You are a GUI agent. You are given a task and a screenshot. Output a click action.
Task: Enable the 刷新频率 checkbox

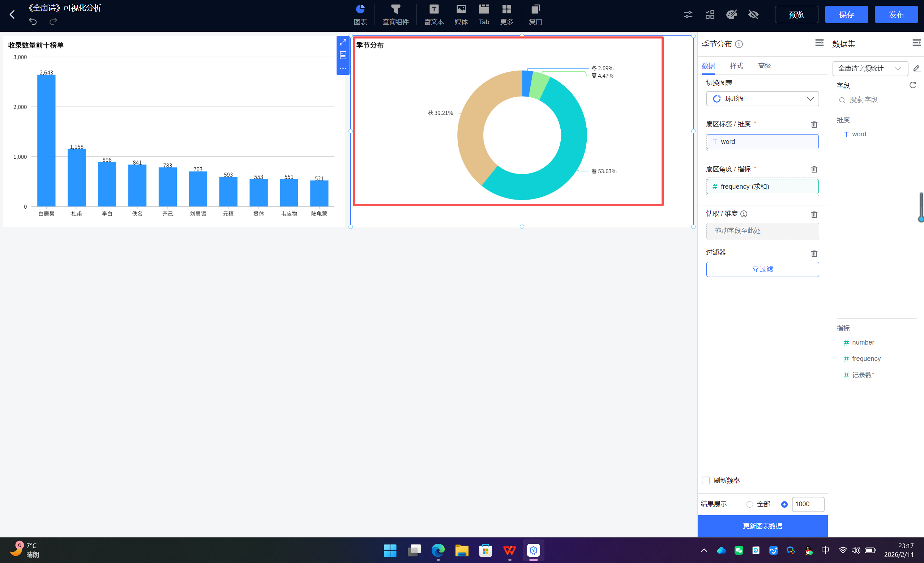(706, 481)
